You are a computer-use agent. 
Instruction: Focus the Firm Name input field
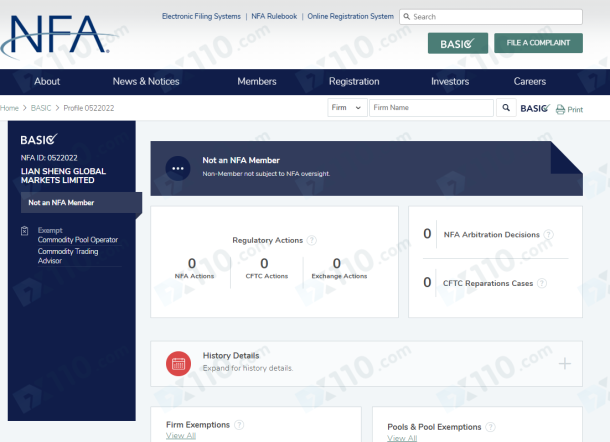point(431,108)
